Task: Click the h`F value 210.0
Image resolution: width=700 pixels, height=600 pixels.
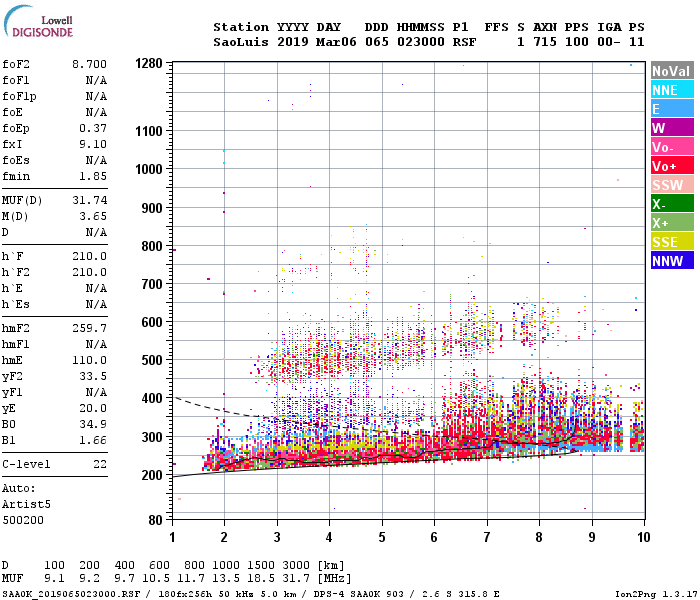Action: coord(90,256)
